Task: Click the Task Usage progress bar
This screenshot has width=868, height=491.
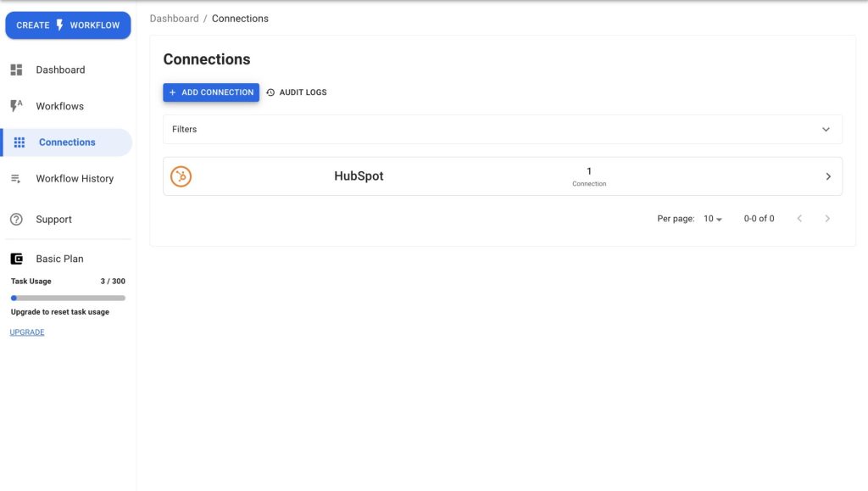Action: point(68,298)
